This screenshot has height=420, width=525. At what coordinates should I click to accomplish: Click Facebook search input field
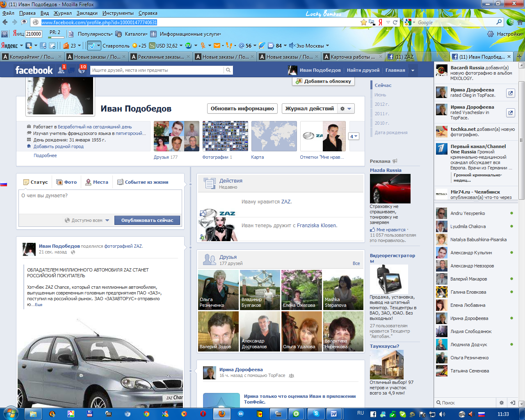tap(157, 70)
